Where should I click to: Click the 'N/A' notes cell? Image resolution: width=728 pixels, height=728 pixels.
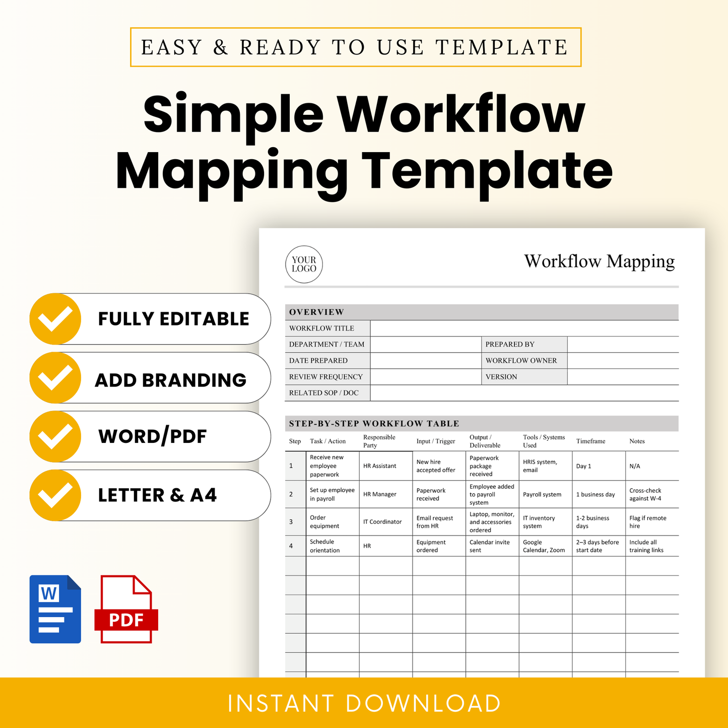click(x=652, y=466)
